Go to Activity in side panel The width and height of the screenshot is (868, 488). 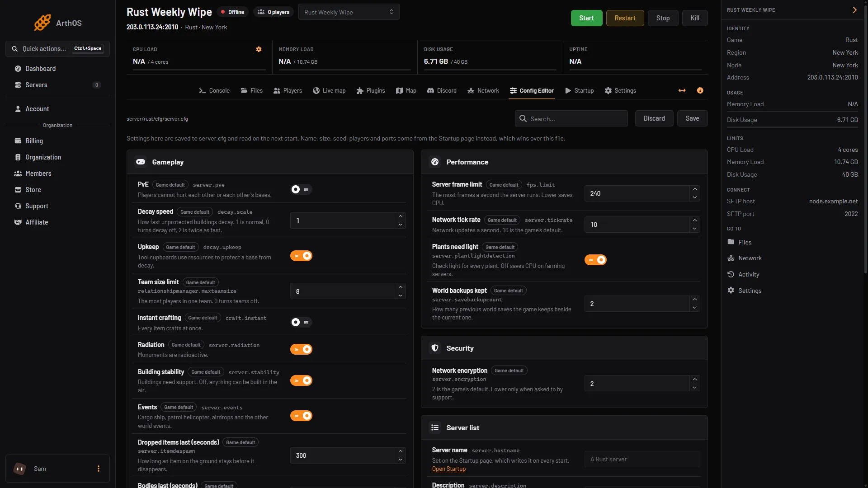point(743,274)
